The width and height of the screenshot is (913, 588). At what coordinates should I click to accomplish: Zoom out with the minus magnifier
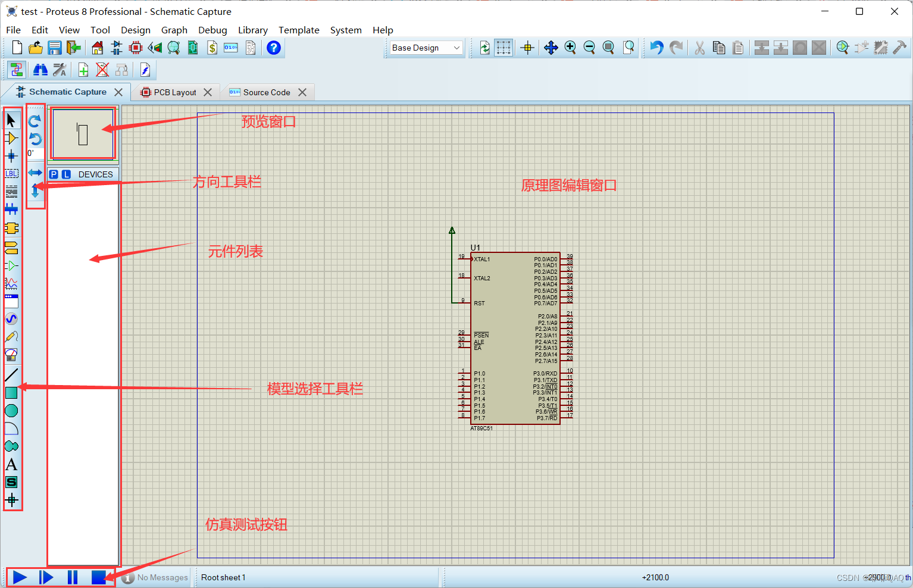point(589,48)
